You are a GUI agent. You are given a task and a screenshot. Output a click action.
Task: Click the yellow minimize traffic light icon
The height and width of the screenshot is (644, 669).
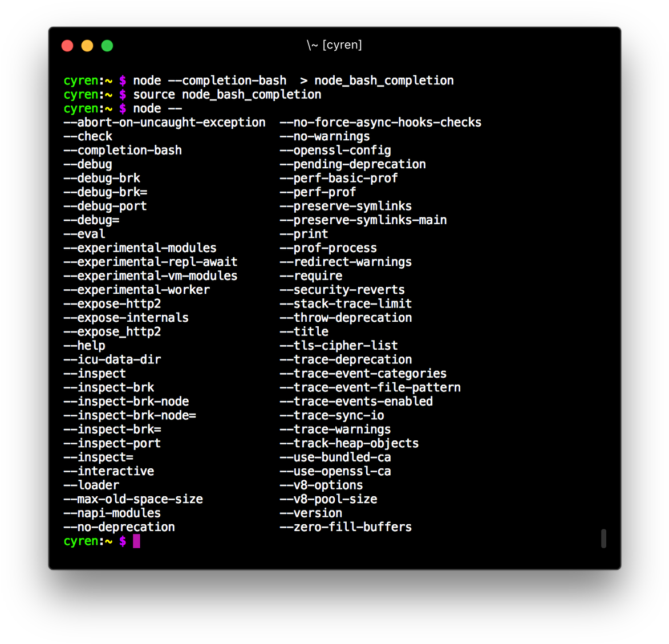pos(87,46)
